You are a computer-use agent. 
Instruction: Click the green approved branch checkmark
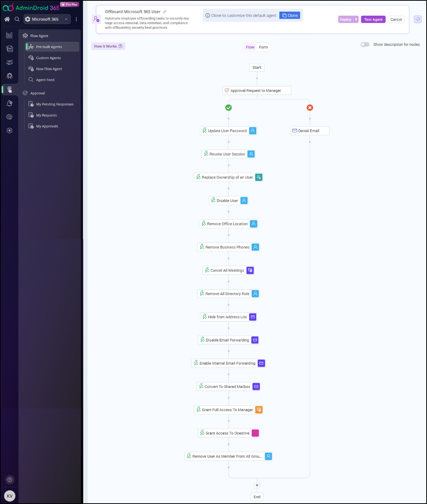pos(229,108)
